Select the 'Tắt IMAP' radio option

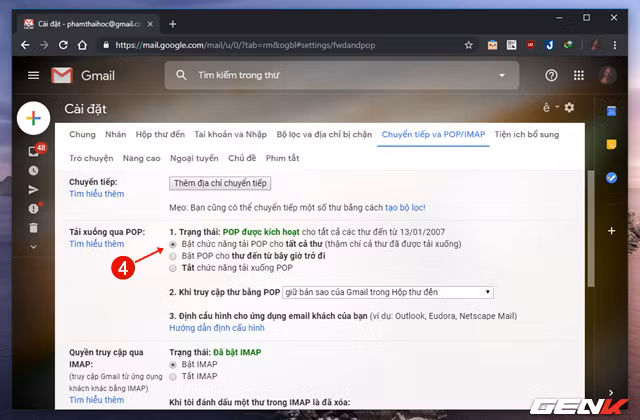174,376
